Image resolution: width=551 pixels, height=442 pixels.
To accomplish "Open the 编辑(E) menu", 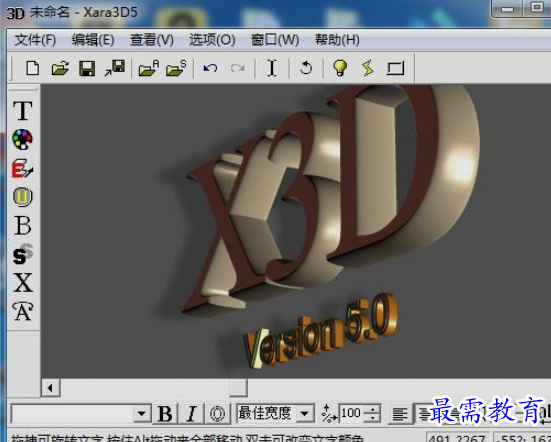I will [93, 40].
